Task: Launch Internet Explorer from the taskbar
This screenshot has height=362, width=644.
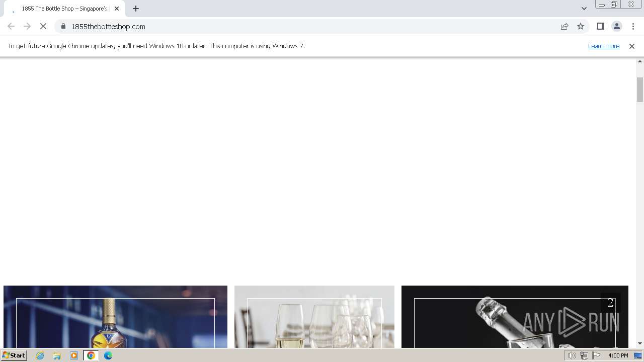Action: pos(40,355)
